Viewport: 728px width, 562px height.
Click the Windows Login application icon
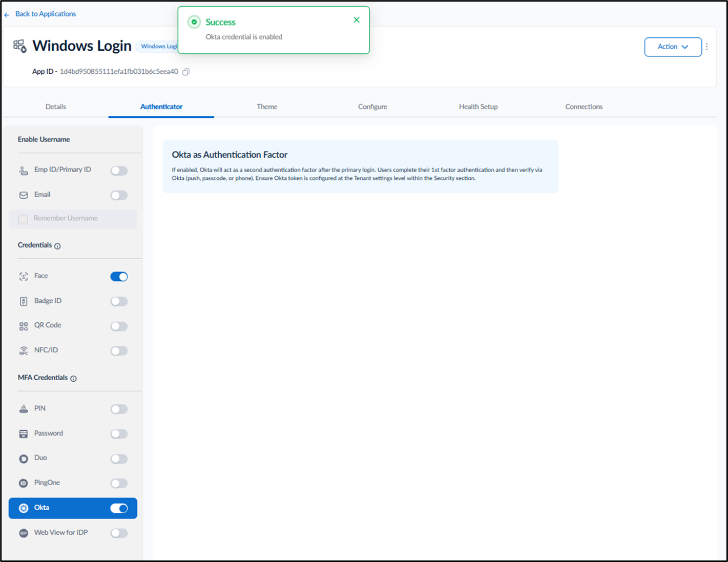pos(19,46)
